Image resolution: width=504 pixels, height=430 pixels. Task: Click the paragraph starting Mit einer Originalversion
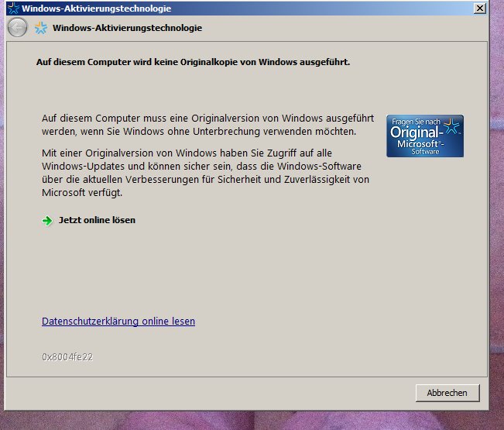pos(205,173)
